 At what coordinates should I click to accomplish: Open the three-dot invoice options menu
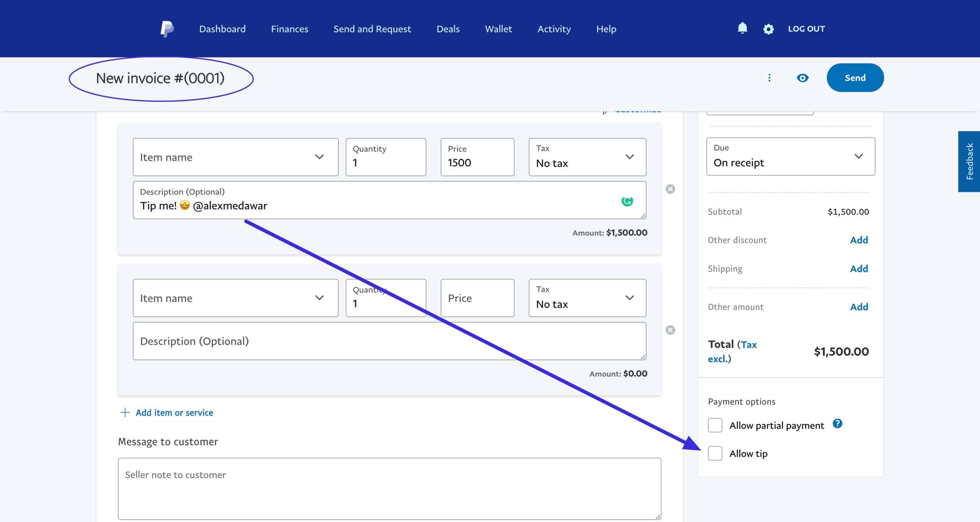pyautogui.click(x=769, y=78)
